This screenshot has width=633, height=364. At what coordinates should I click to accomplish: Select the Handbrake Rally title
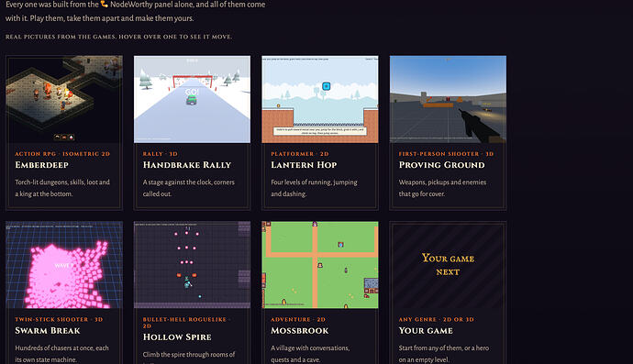click(187, 165)
